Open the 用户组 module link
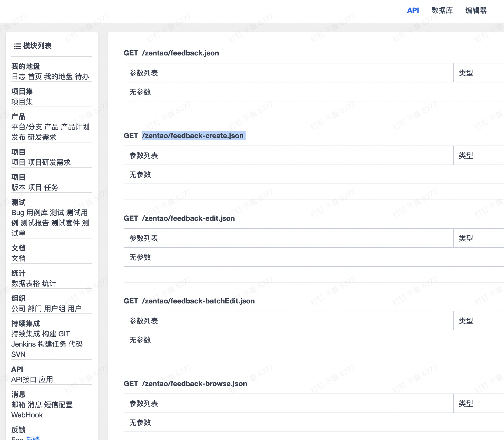Screen dimensions: 504x440 click(x=55, y=309)
